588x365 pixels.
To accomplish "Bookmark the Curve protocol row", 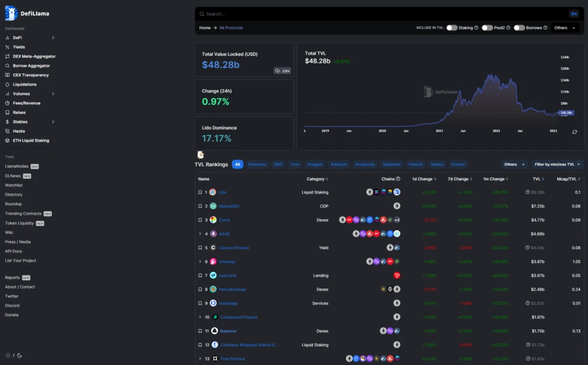I will click(200, 220).
